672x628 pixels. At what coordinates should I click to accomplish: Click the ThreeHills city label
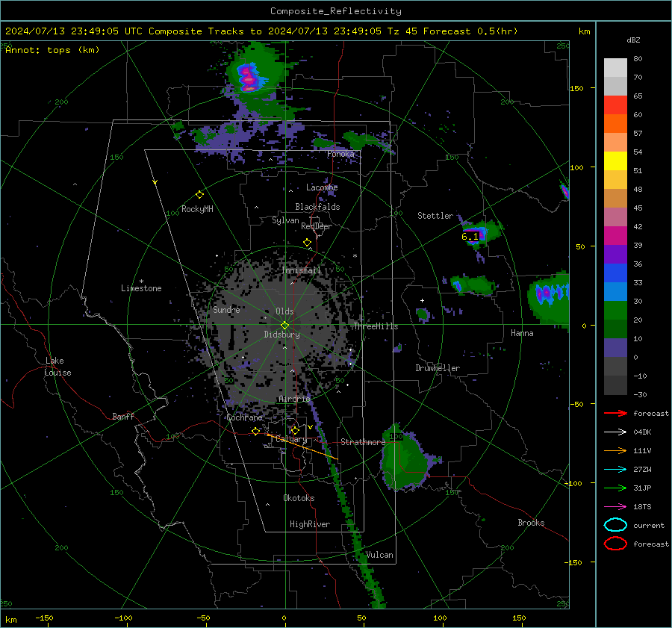[x=376, y=326]
